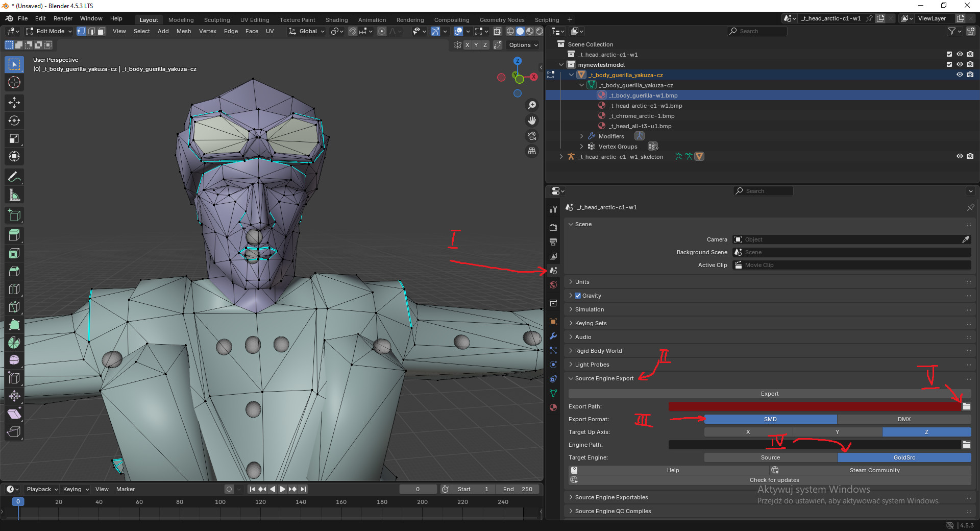Open the Render menu
This screenshot has height=531, width=980.
tap(63, 18)
